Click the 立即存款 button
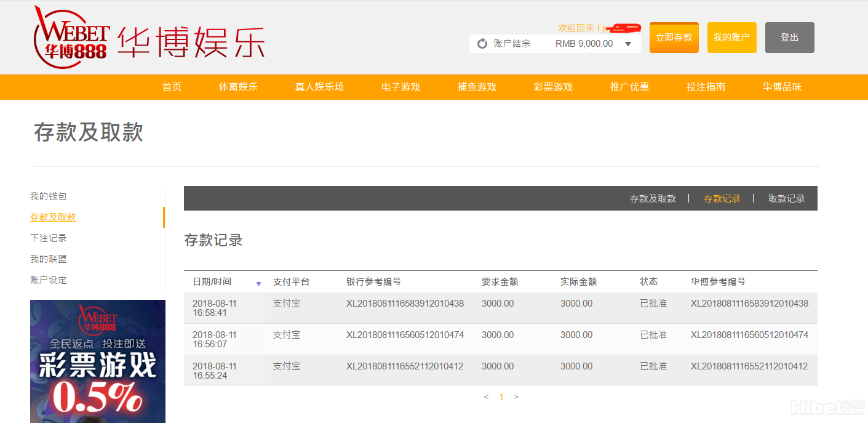The image size is (868, 423). tap(674, 38)
